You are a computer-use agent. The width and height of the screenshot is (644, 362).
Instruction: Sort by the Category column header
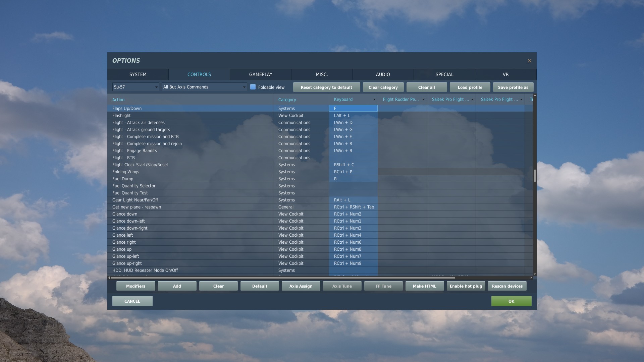click(x=301, y=100)
